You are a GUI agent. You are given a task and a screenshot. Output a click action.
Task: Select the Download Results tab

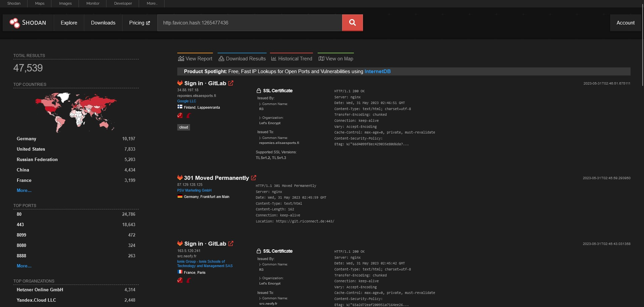pyautogui.click(x=242, y=58)
